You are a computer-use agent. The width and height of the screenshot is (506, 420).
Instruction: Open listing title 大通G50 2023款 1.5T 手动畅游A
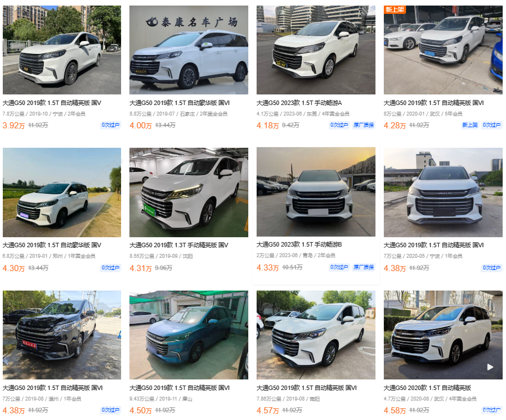[x=299, y=103]
